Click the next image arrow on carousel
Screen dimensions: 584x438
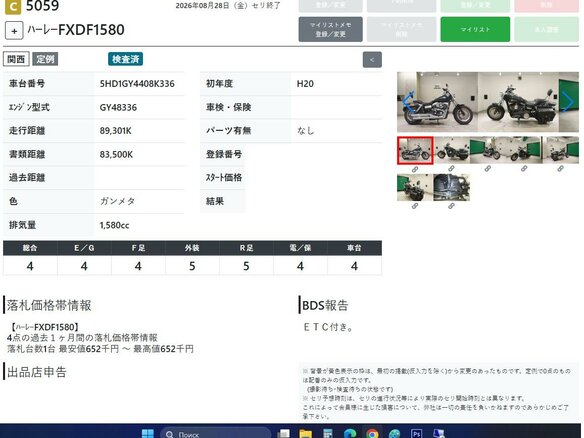tap(568, 101)
